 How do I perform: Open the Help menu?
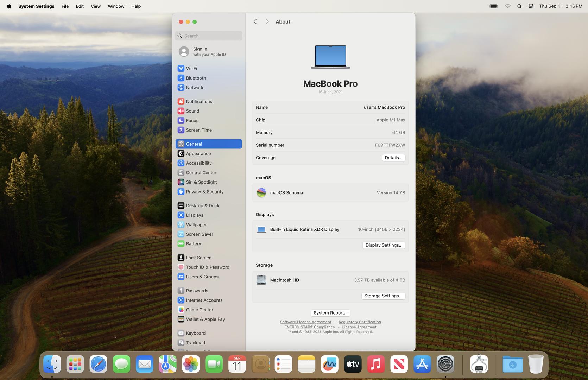point(136,6)
